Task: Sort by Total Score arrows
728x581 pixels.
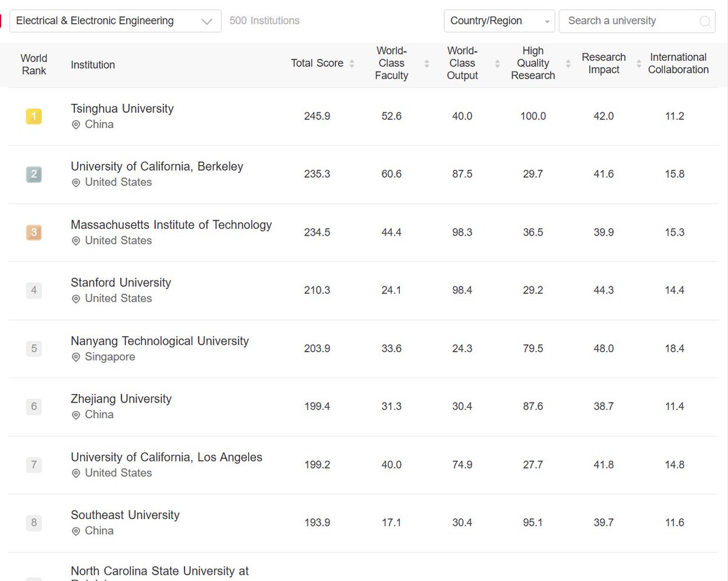Action: pos(352,64)
